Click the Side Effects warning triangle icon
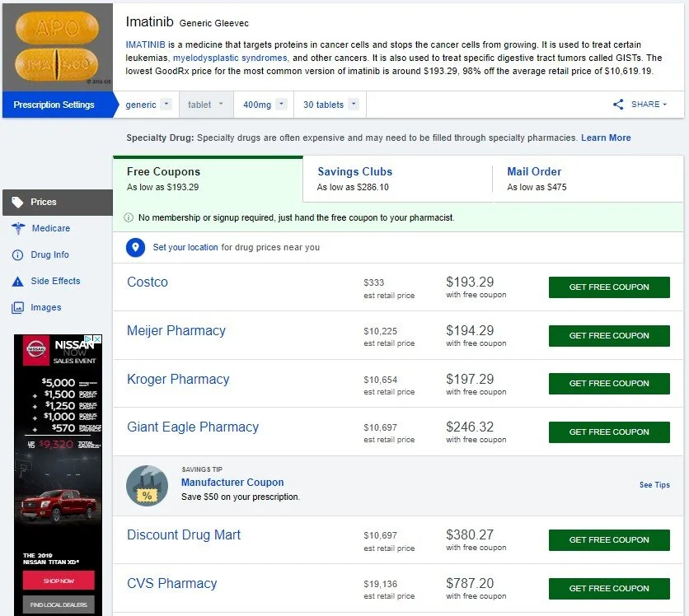This screenshot has height=616, width=689. click(17, 282)
